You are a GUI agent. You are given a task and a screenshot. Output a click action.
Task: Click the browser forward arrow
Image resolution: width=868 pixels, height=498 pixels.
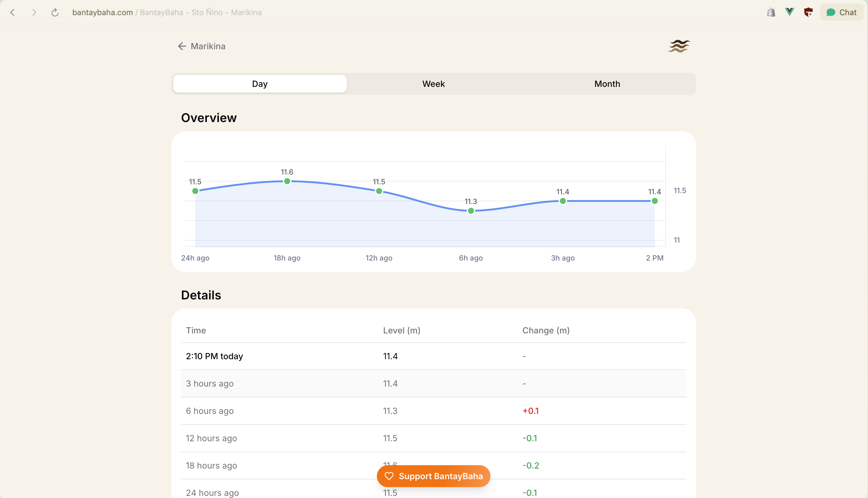pos(34,13)
